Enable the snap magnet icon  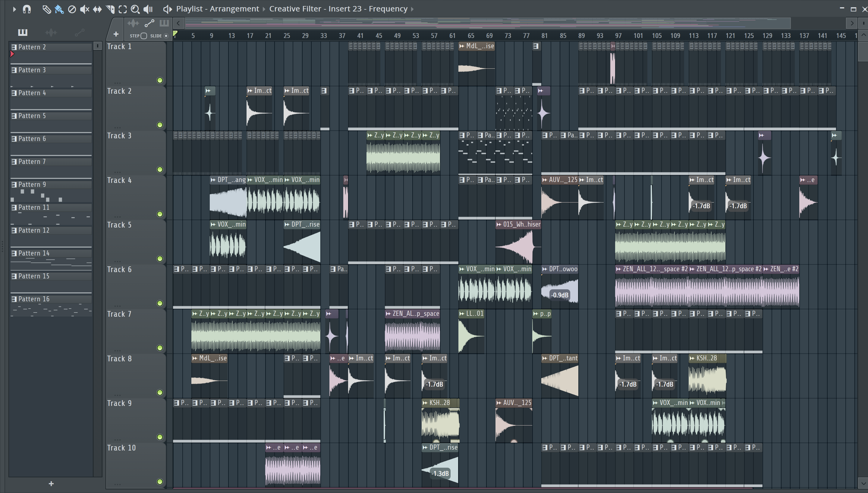[27, 9]
